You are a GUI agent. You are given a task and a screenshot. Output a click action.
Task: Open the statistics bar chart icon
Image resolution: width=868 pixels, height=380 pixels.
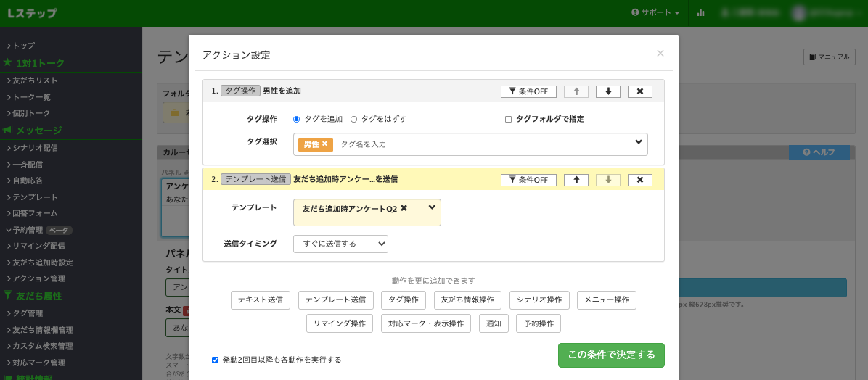pyautogui.click(x=701, y=12)
